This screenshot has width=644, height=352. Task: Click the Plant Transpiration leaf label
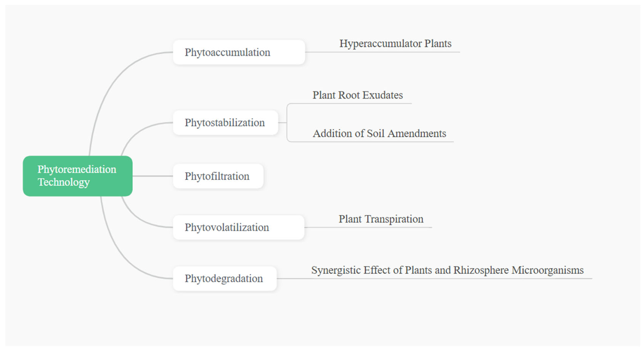[x=381, y=219]
